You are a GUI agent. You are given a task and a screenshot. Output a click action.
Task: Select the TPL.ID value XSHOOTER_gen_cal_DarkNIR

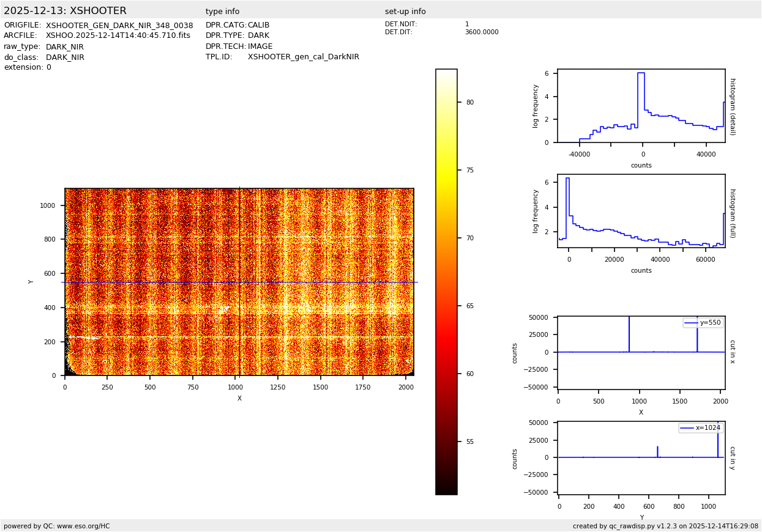pyautogui.click(x=304, y=57)
